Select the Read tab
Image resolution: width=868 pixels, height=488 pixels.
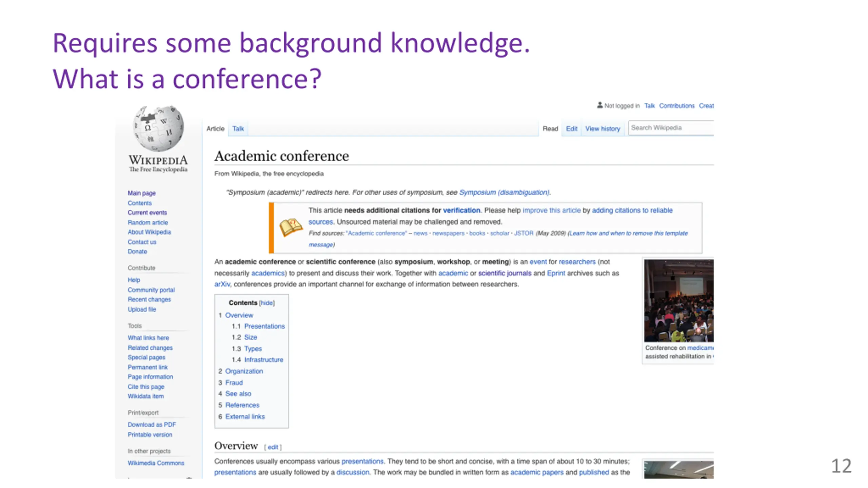click(x=550, y=129)
